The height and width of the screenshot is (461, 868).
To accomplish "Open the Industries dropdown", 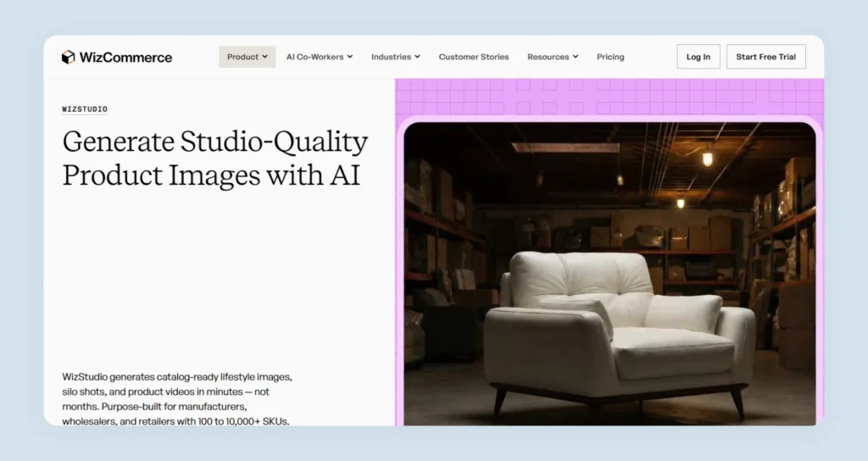I will click(395, 57).
